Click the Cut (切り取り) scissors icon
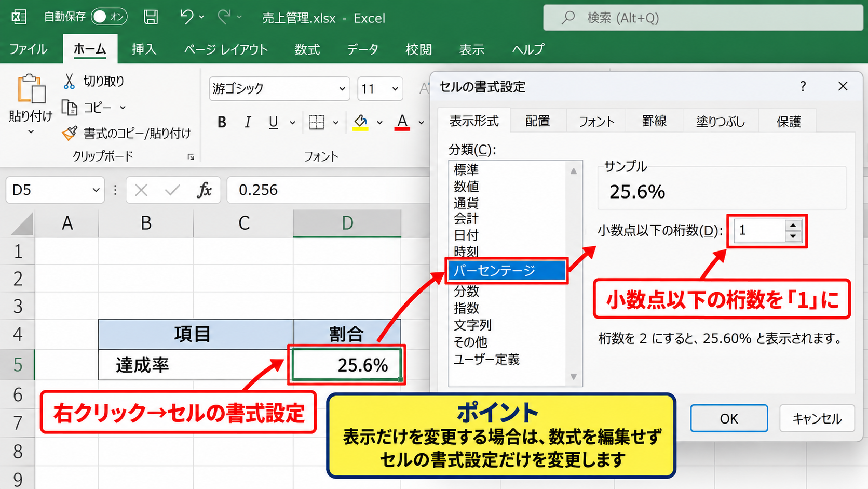This screenshot has height=489, width=868. (x=69, y=81)
